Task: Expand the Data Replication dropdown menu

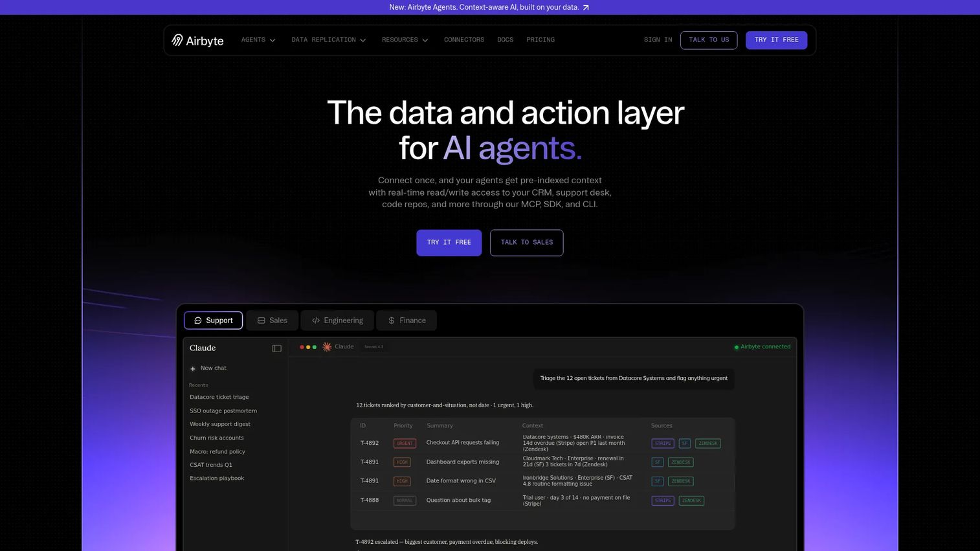Action: tap(329, 40)
